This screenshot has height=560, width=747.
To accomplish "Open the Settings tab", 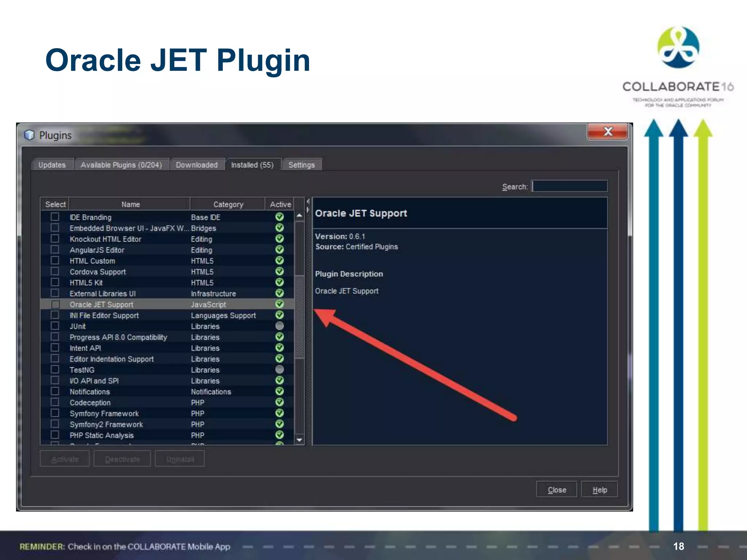I will click(302, 165).
